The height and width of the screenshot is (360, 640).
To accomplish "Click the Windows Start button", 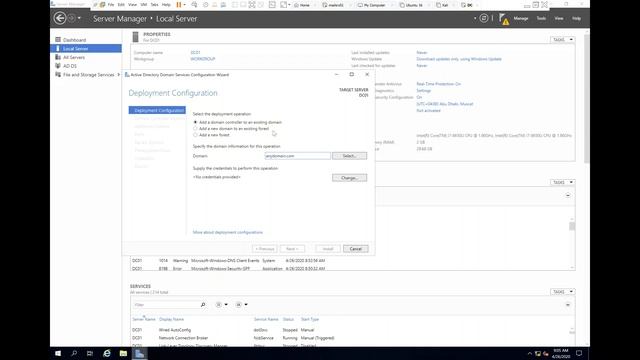I will pyautogui.click(x=58, y=353).
